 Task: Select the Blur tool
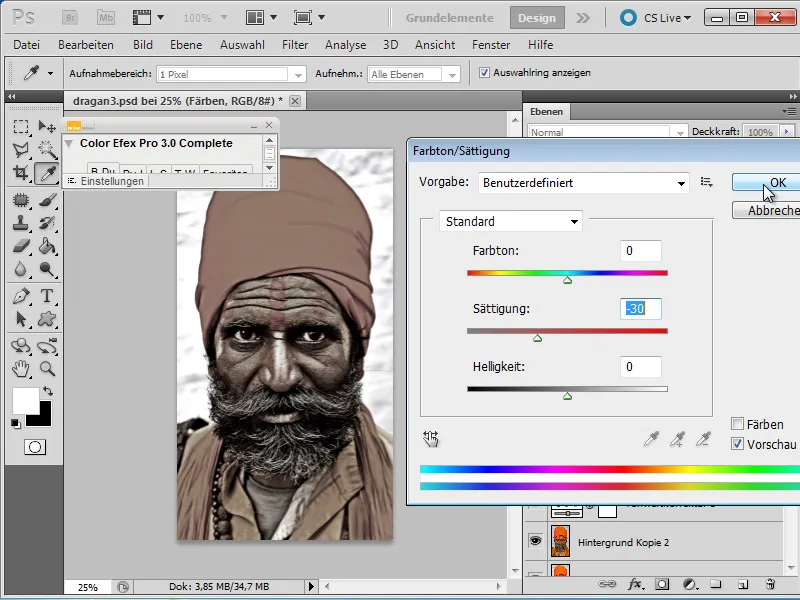(20, 269)
